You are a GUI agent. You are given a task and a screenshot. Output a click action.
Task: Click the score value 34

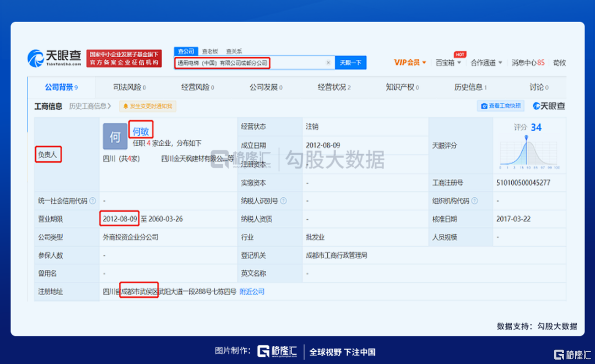coord(536,127)
